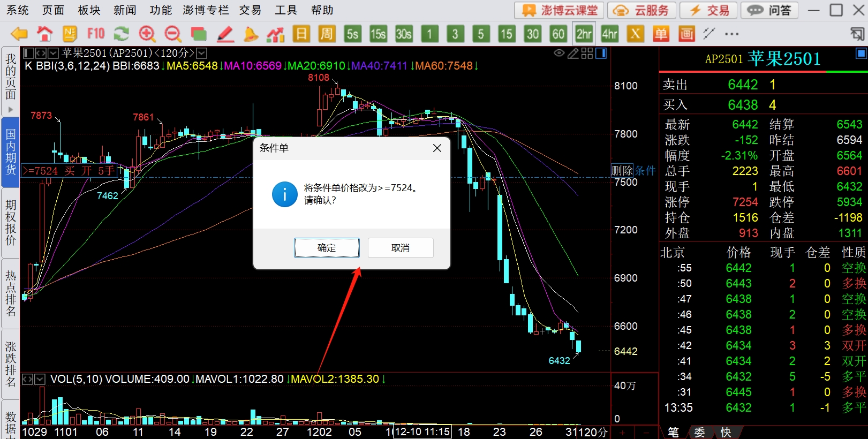Click the volume pane brackets icon
868x439 pixels.
click(28, 379)
